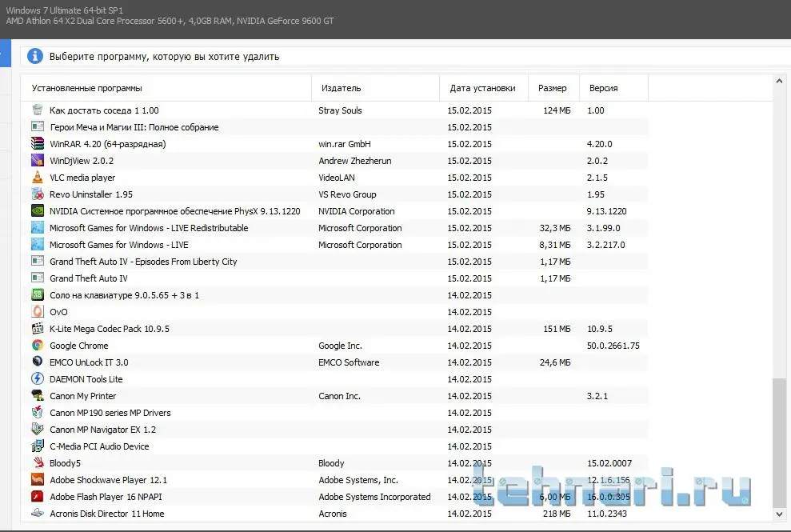Click the WinRAR 4.20 books icon
The height and width of the screenshot is (532, 791).
[38, 143]
